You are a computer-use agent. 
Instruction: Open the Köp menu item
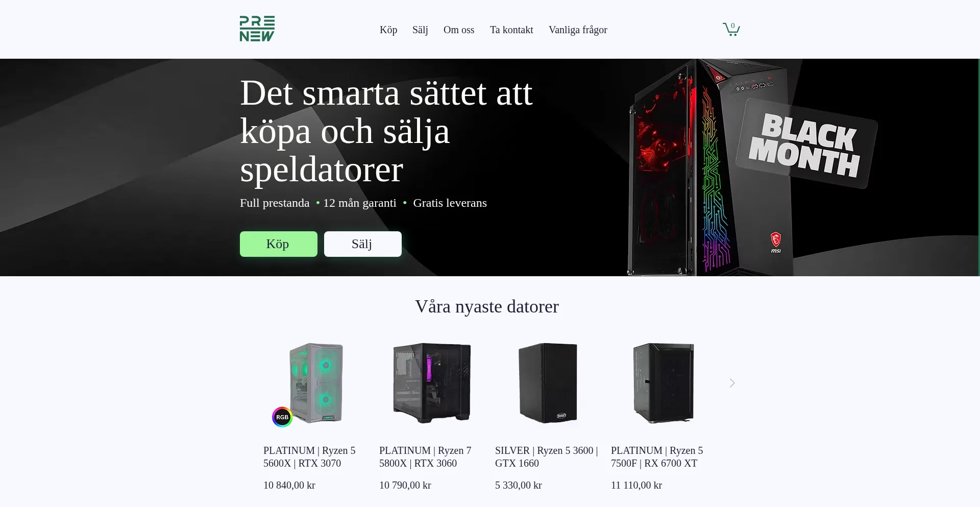pyautogui.click(x=388, y=30)
